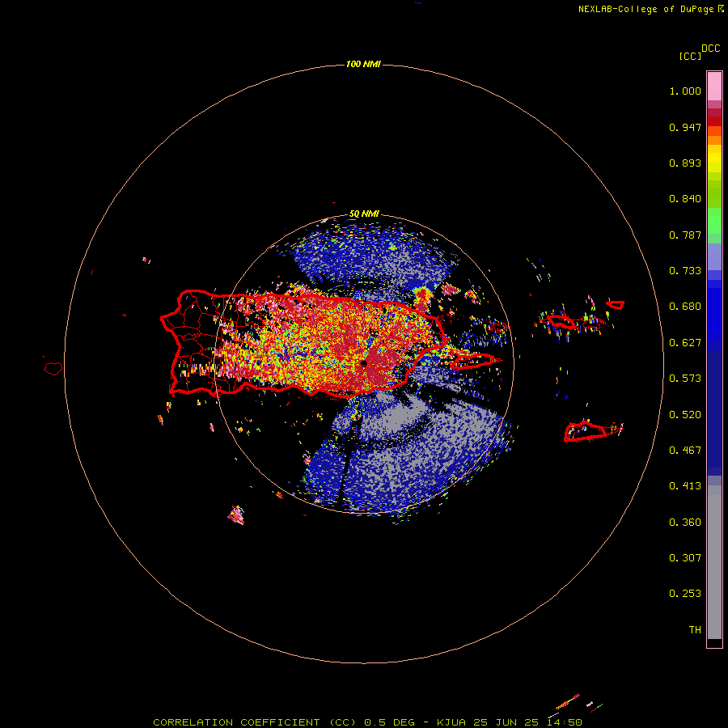Viewport: 728px width, 728px height.
Task: Pick the light pink swatch beside 1.000
Action: click(714, 87)
